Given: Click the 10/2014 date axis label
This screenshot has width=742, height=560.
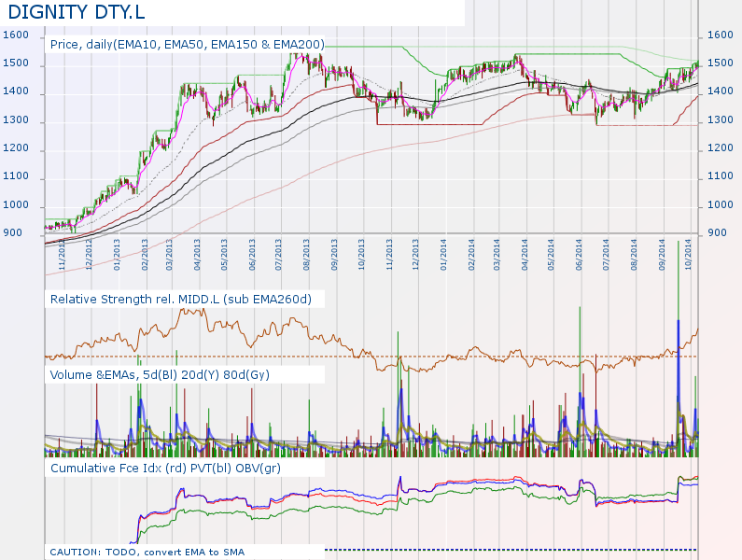Looking at the screenshot, I should coord(689,255).
